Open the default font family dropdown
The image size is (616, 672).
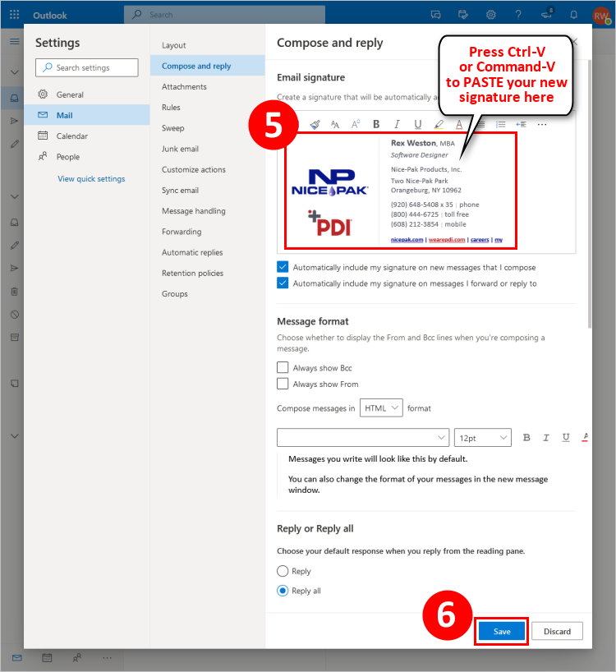pos(363,438)
